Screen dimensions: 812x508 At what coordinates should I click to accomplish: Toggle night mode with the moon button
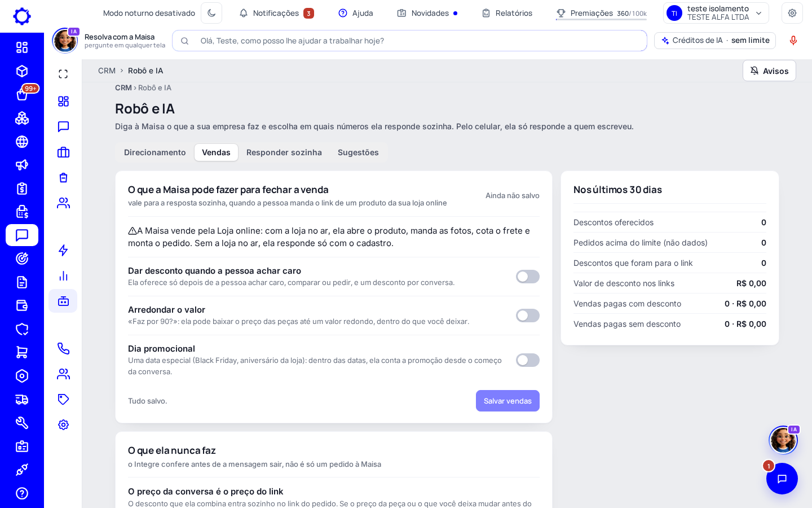[211, 13]
